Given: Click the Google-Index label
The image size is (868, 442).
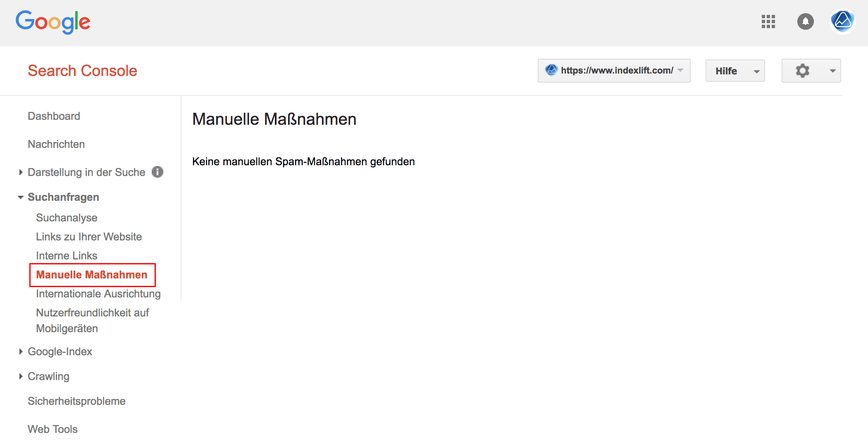Looking at the screenshot, I should click(60, 352).
